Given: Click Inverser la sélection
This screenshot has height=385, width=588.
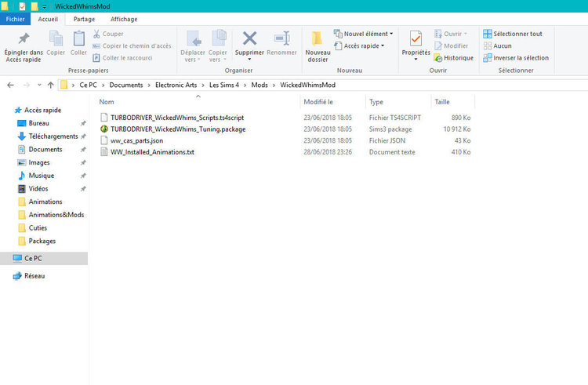Looking at the screenshot, I should point(516,58).
